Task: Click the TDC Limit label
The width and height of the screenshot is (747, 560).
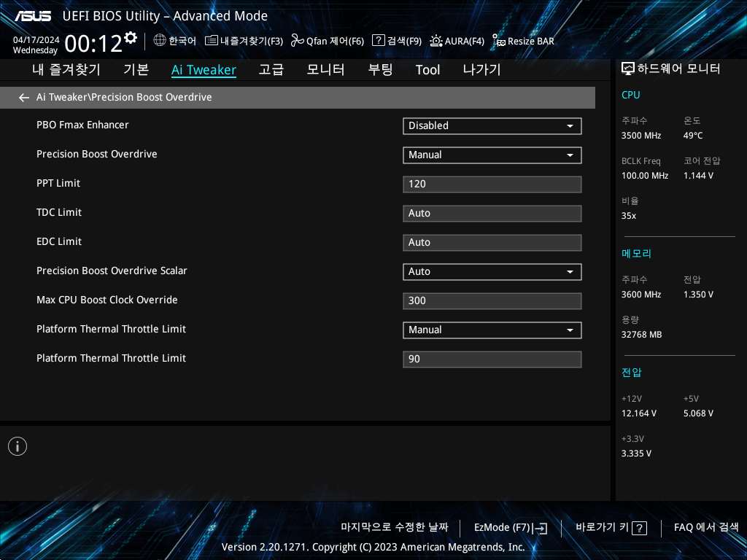Action: 58,212
